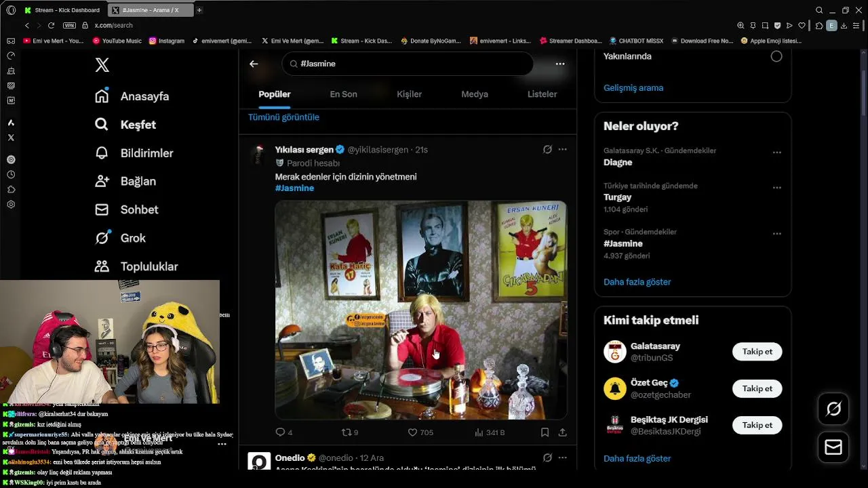The width and height of the screenshot is (868, 488).
Task: Open browser downloads icon
Action: [x=844, y=26]
